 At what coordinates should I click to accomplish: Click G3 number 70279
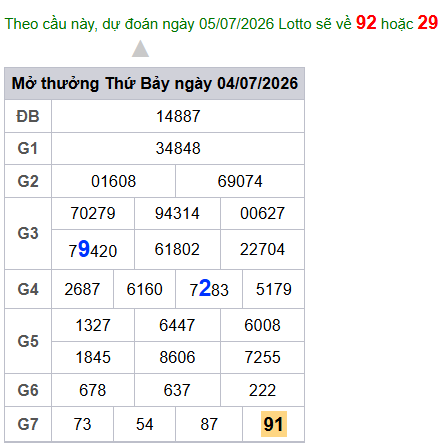click(x=93, y=213)
